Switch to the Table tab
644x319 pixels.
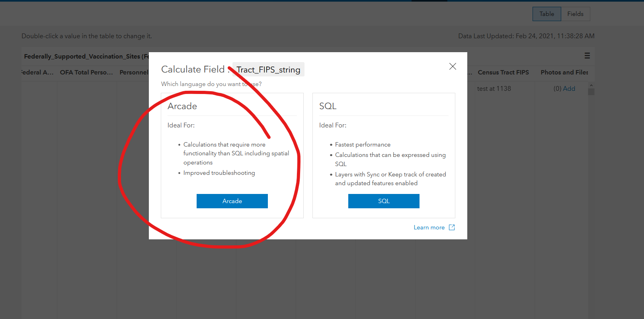coord(547,14)
